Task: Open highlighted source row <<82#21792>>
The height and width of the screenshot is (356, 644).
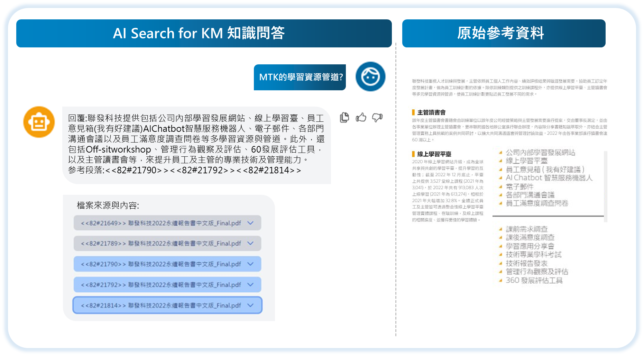Action: [x=167, y=285]
